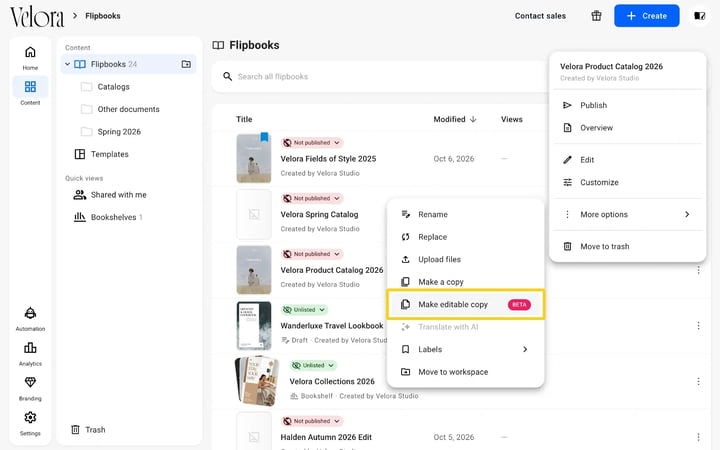Viewport: 720px width, 450px height.
Task: Click the Views column header
Action: 512,119
